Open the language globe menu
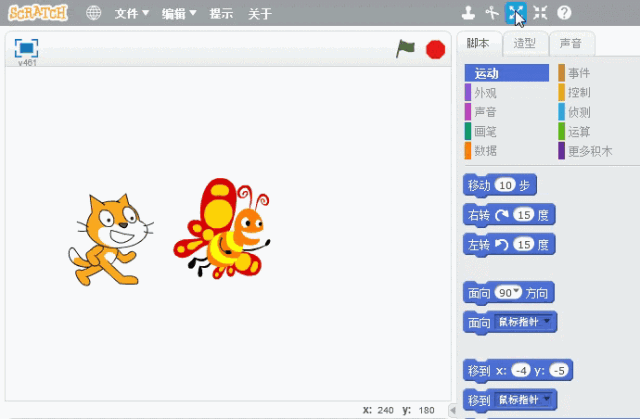Screen dimensions: 640x419 [93, 13]
